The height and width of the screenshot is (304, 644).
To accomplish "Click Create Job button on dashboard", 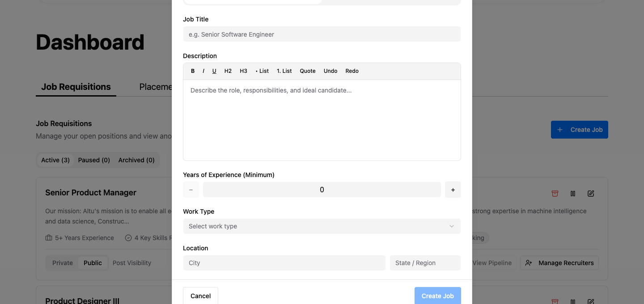I will (x=580, y=130).
